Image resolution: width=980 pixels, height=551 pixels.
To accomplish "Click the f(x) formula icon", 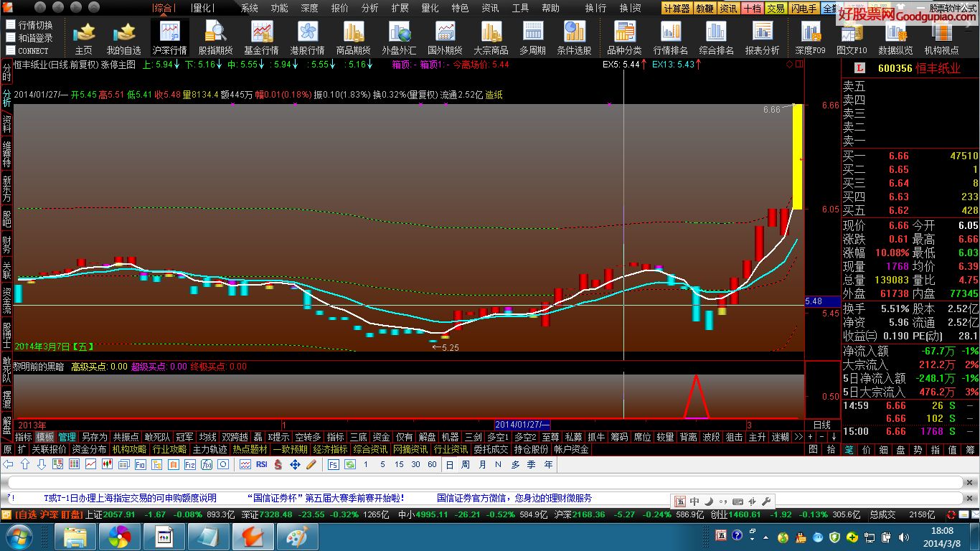I will pos(207,465).
